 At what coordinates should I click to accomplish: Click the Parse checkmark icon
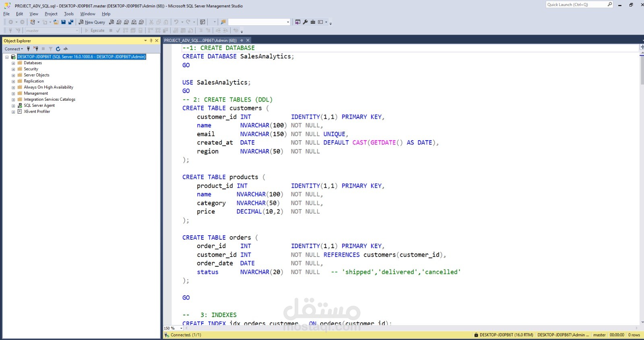118,30
